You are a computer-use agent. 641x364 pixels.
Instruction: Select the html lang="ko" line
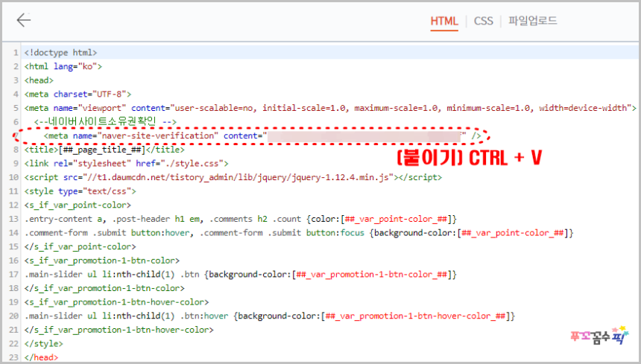(63, 66)
